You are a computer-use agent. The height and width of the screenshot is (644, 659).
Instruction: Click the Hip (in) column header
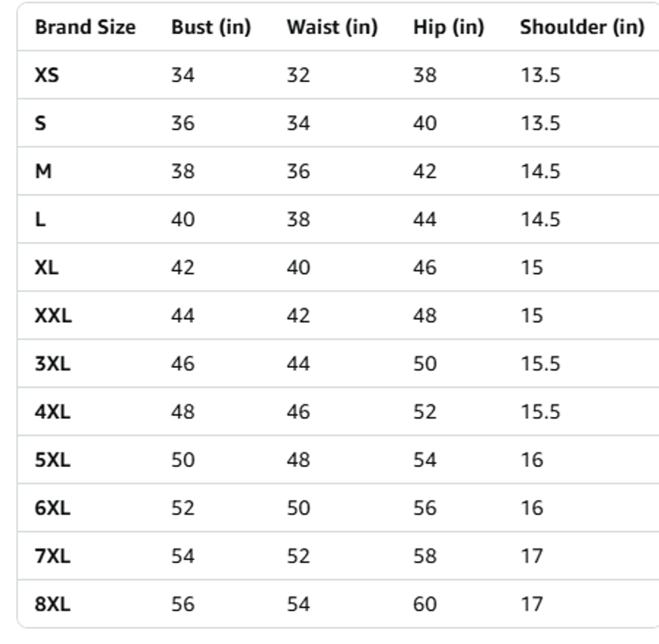(x=448, y=27)
